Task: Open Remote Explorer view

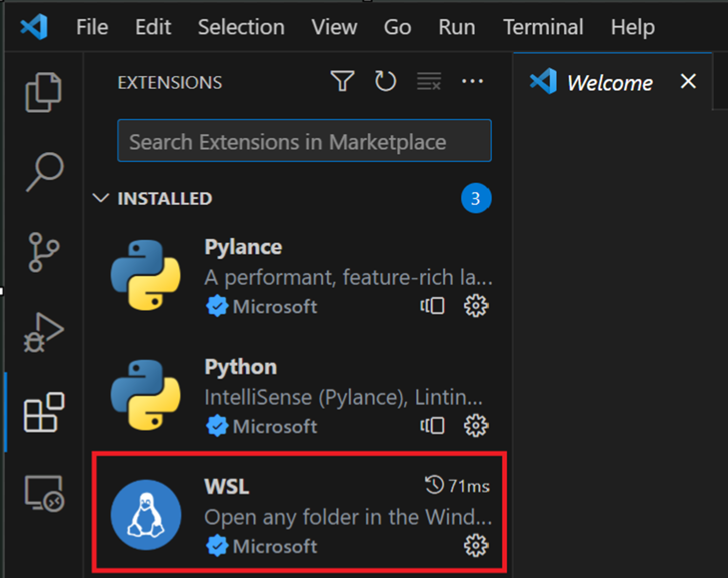Action: [44, 493]
